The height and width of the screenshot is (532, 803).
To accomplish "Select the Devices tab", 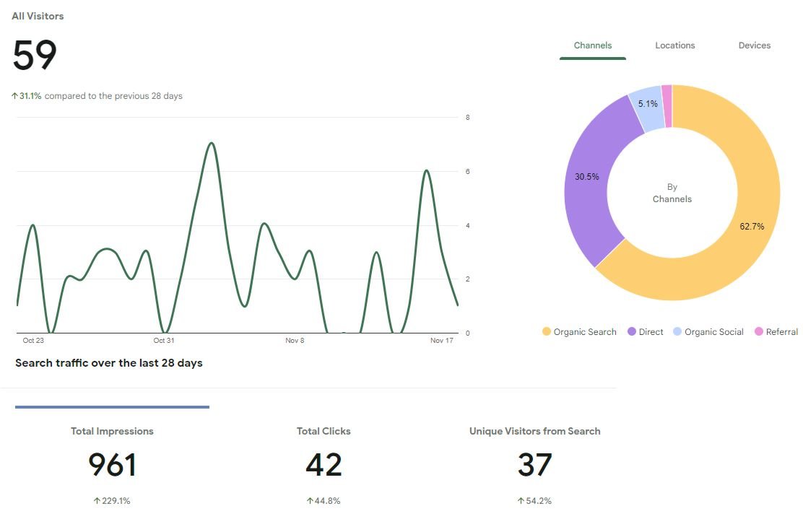I will pyautogui.click(x=754, y=45).
